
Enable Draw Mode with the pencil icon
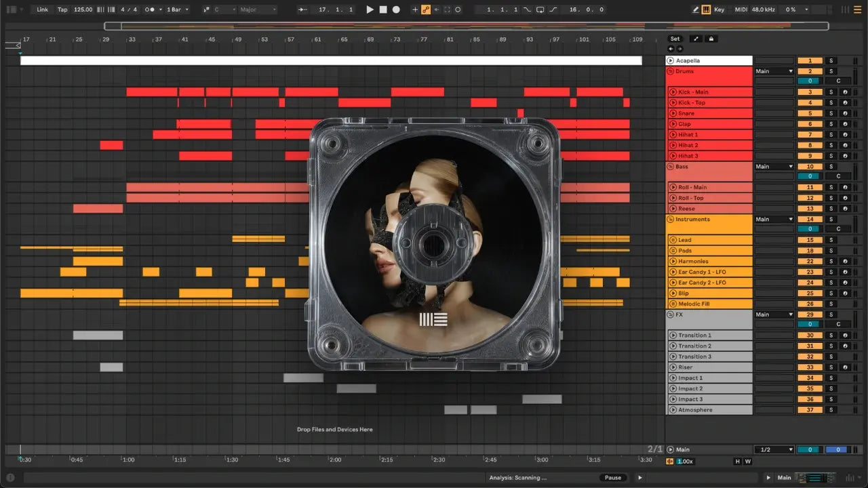696,9
